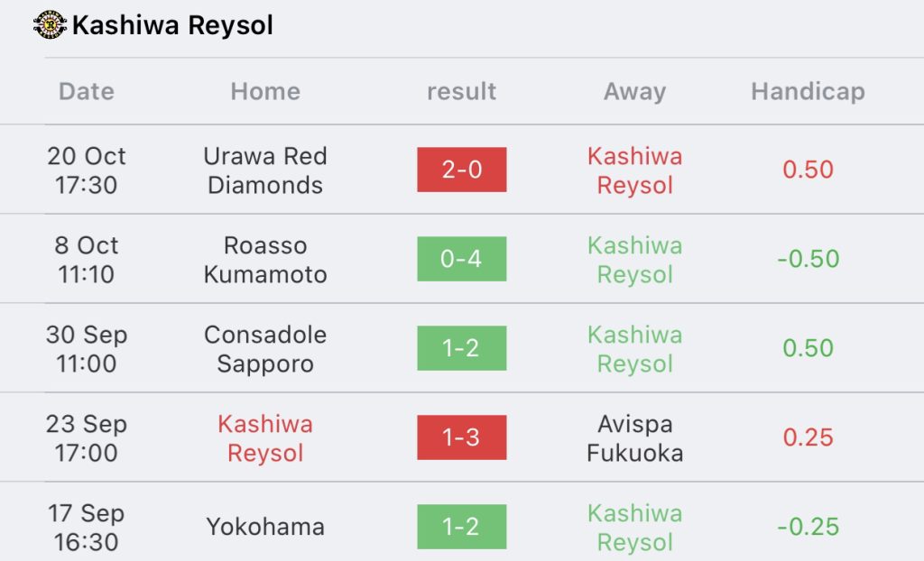Open the 17 Sep 1-2 result badge
Image resolution: width=924 pixels, height=561 pixels.
pyautogui.click(x=462, y=527)
